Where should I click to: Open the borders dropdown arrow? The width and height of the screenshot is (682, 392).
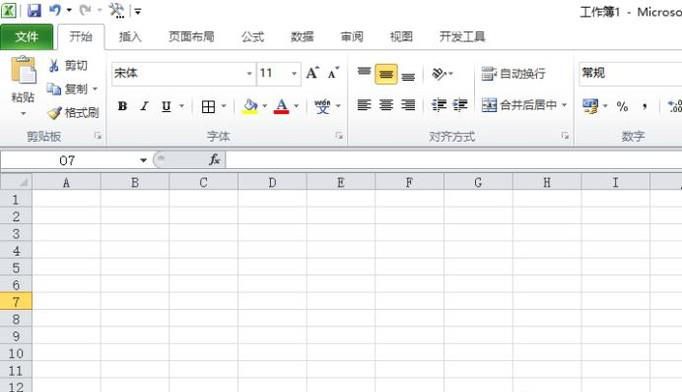(x=224, y=106)
